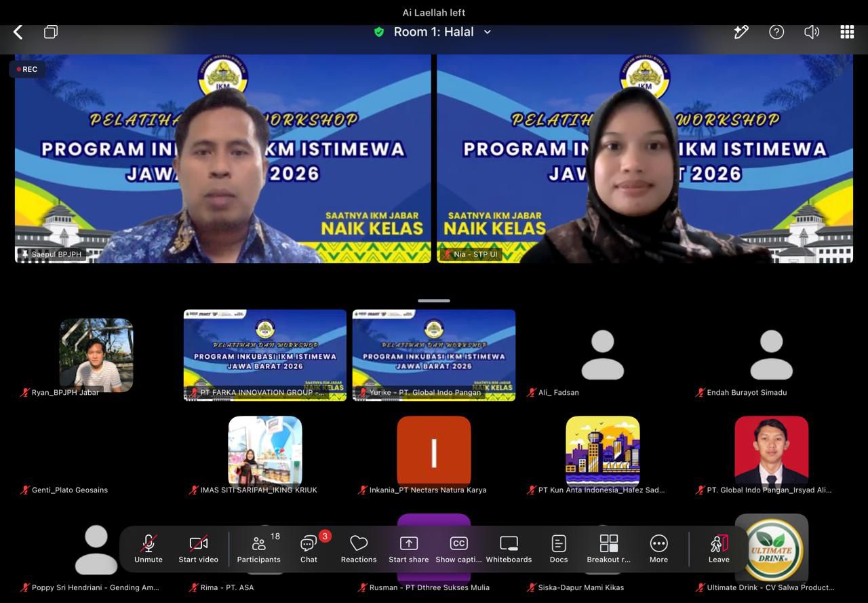Click the Genti_Plato Geosains name label
This screenshot has height=603, width=868.
[x=70, y=490]
